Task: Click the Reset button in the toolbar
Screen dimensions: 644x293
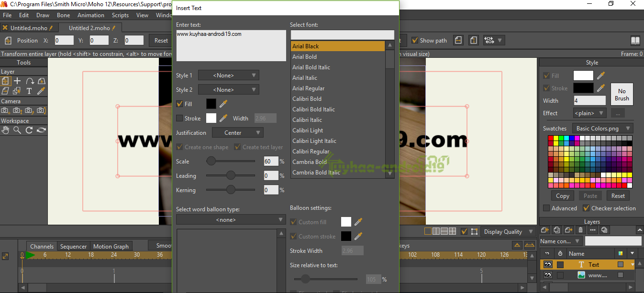Action: tap(161, 41)
